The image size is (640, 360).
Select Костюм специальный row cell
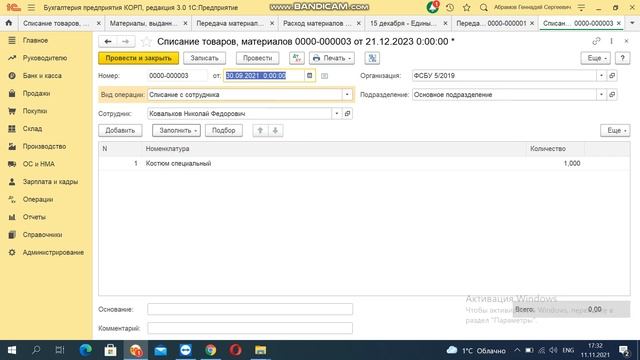coord(178,163)
